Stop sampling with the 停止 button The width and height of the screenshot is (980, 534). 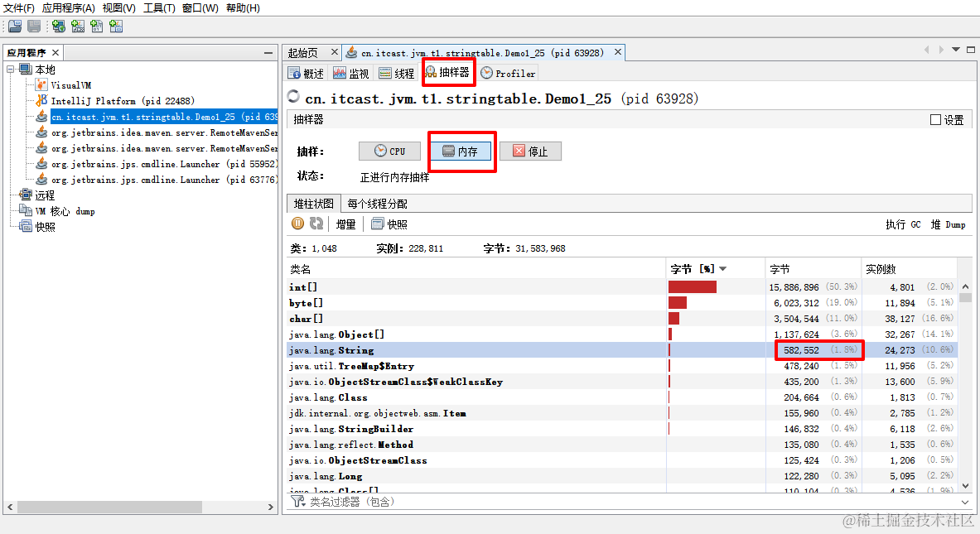point(530,152)
